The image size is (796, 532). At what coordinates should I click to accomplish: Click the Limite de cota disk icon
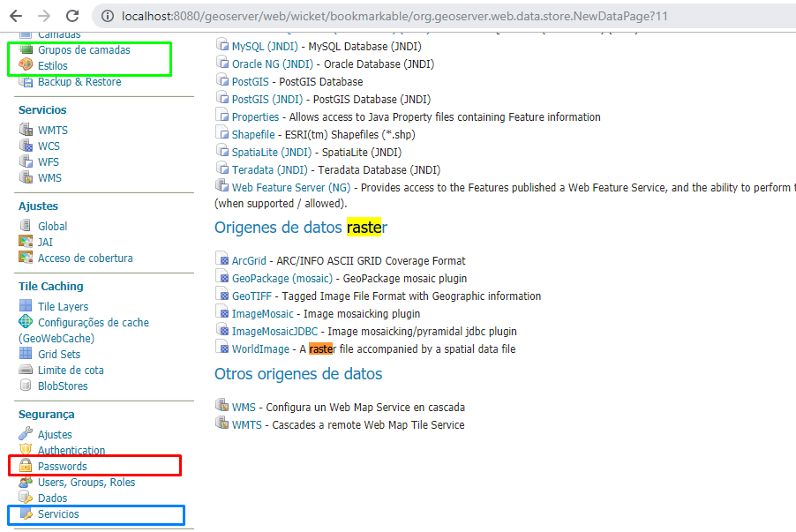click(x=26, y=370)
